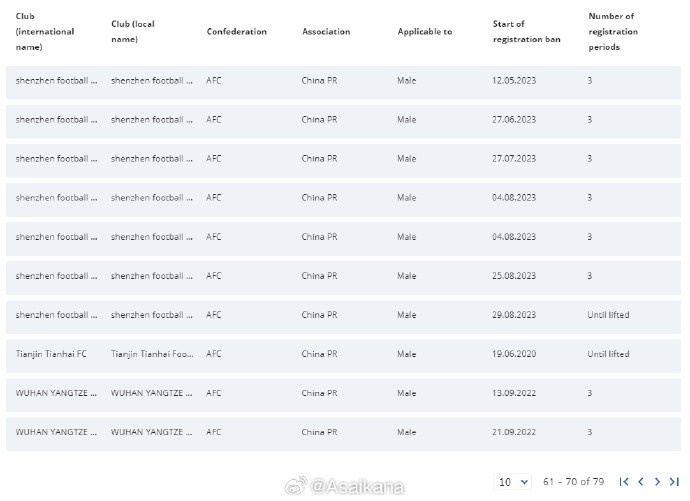Click Male in the 29.08.2023 row
Screen dimensions: 690x501
click(407, 315)
